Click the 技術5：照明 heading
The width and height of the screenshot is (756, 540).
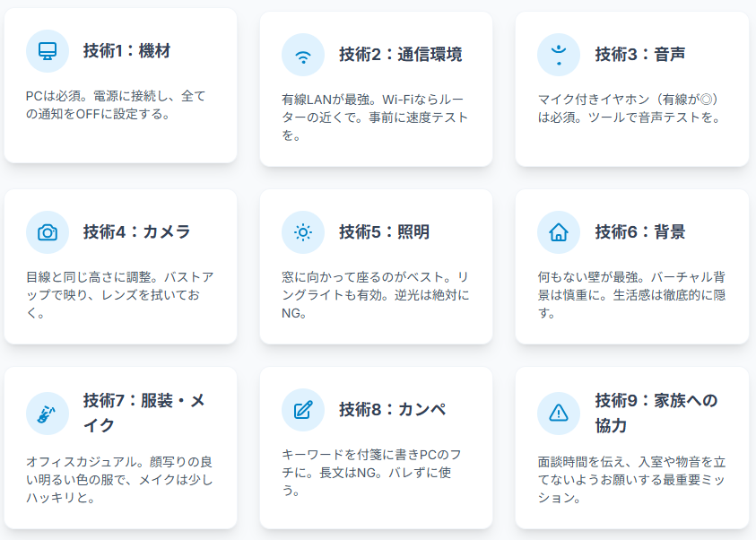384,232
